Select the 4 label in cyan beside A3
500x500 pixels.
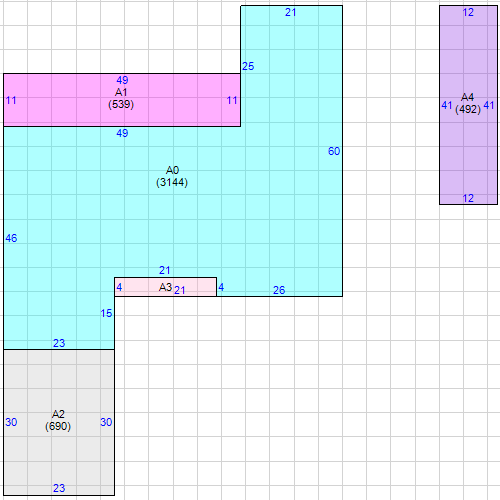pos(221,287)
